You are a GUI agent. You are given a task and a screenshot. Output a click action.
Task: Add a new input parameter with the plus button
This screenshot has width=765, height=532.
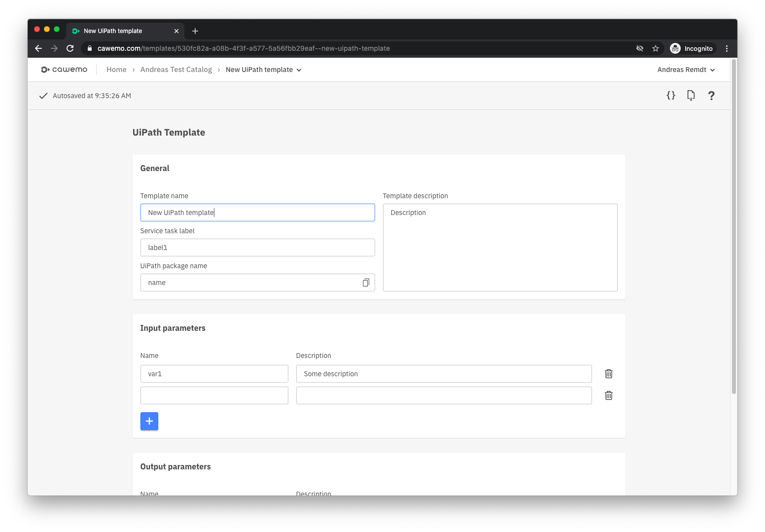tap(149, 421)
